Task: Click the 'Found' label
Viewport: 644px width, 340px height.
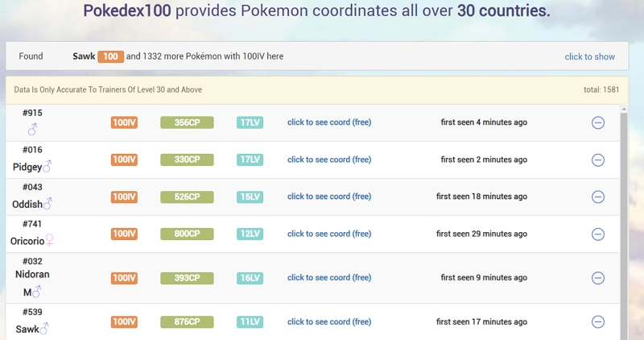Action: [31, 56]
